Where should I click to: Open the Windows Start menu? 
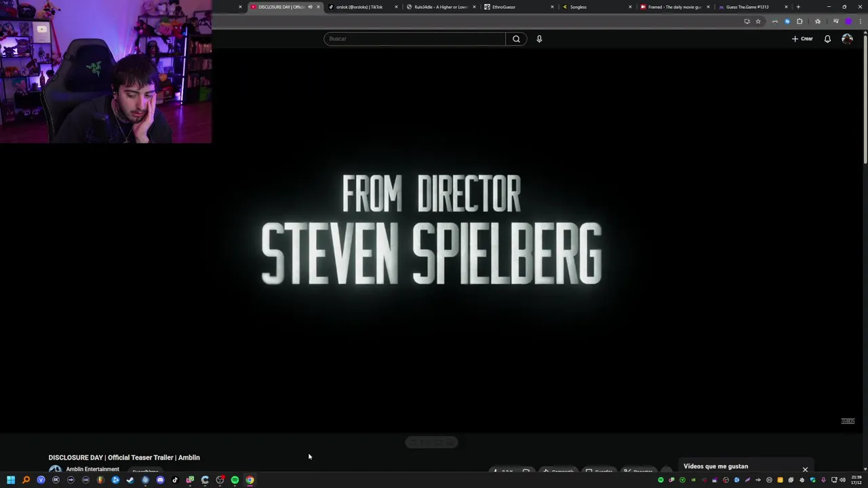pyautogui.click(x=11, y=480)
